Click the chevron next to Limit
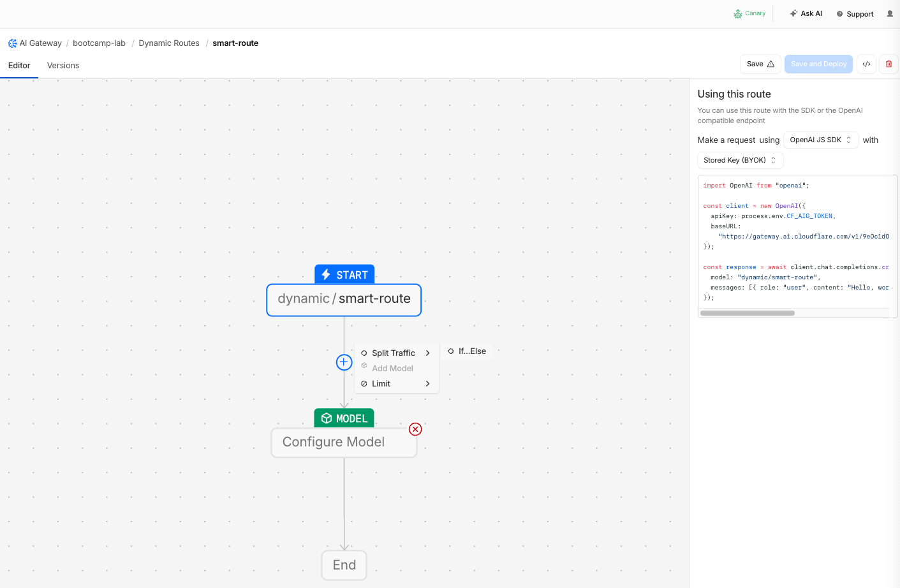 [x=427, y=383]
